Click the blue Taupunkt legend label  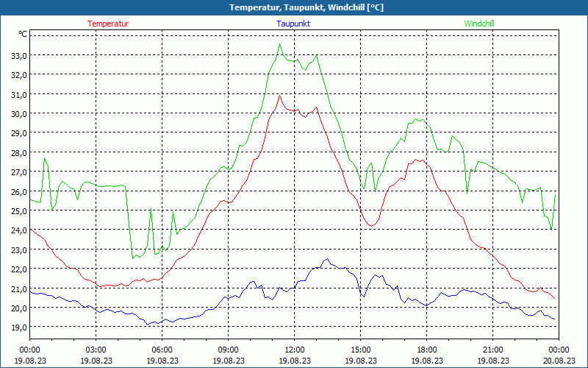[293, 24]
